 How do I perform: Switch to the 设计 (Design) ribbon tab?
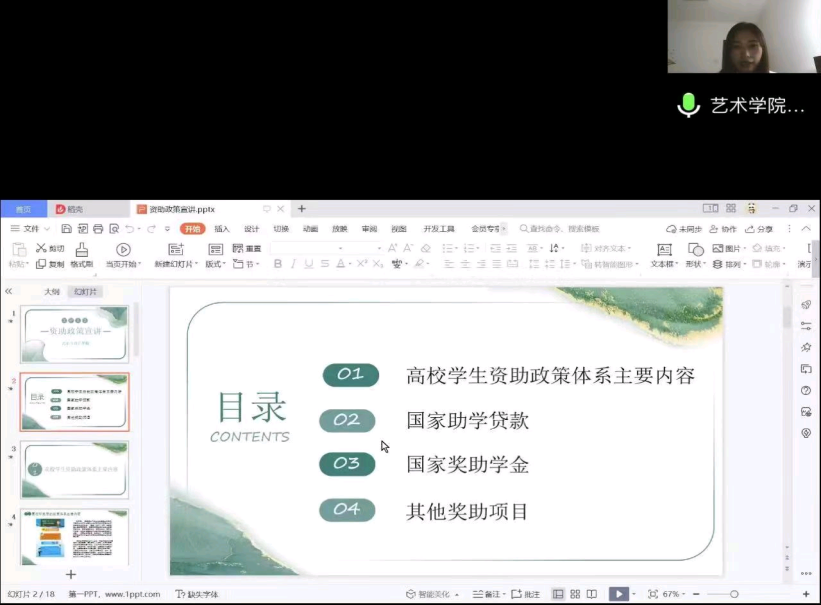(252, 229)
